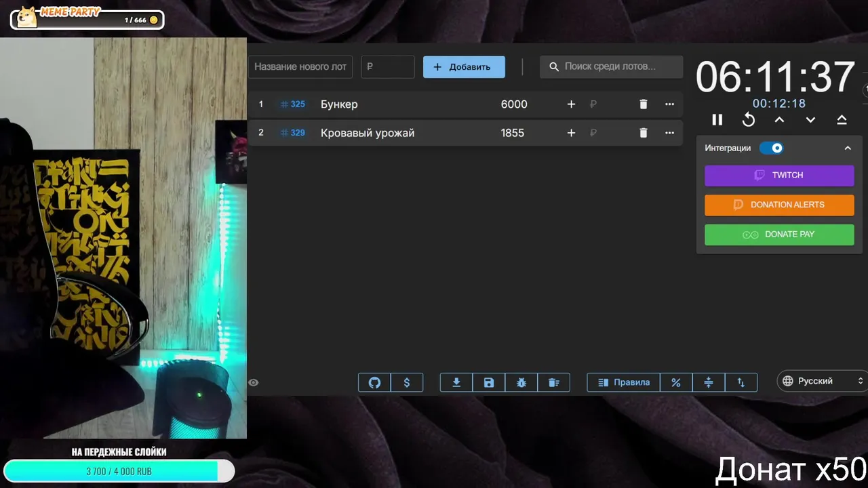
Task: Click the new lot name field
Action: tap(300, 66)
